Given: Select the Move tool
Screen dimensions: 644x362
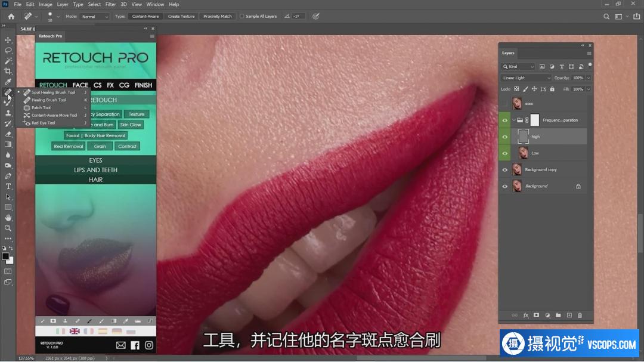Looking at the screenshot, I should 8,40.
